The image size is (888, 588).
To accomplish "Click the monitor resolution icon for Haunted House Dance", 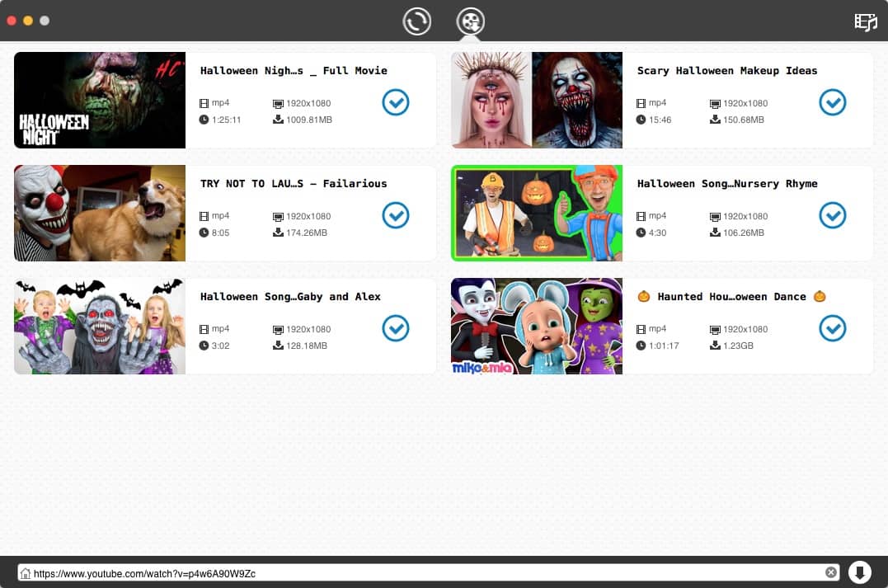I will (x=716, y=329).
